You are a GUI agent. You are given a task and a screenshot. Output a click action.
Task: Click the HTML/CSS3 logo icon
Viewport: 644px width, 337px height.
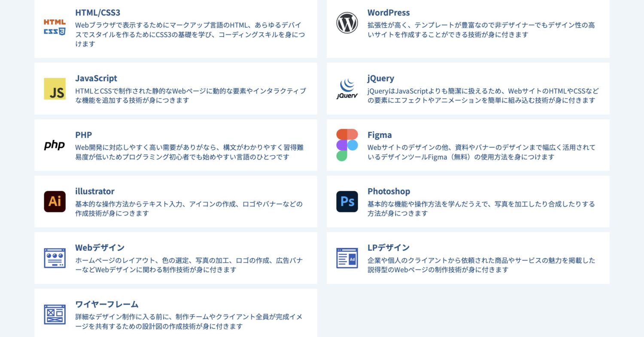55,27
